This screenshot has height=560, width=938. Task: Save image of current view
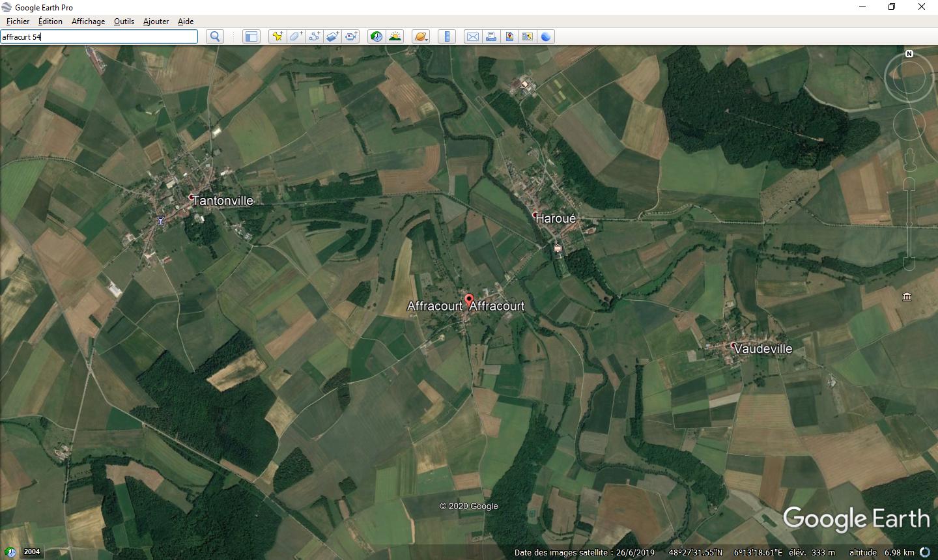509,36
